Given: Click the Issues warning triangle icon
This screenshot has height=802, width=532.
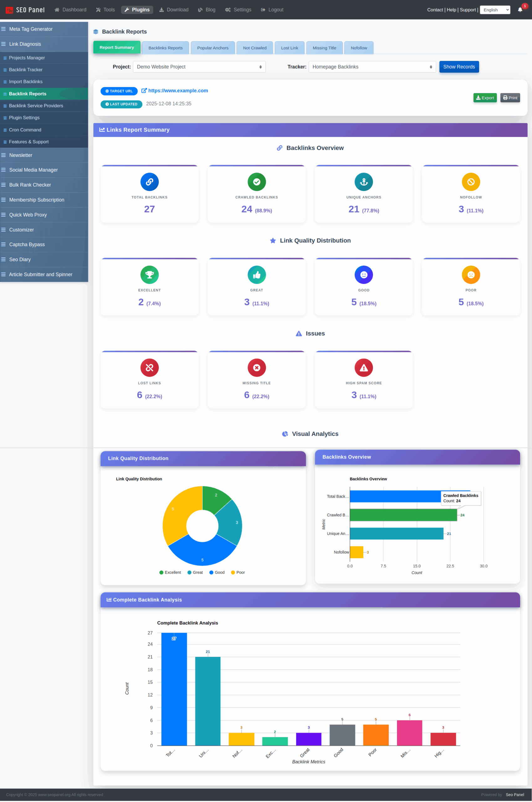Looking at the screenshot, I should point(299,334).
